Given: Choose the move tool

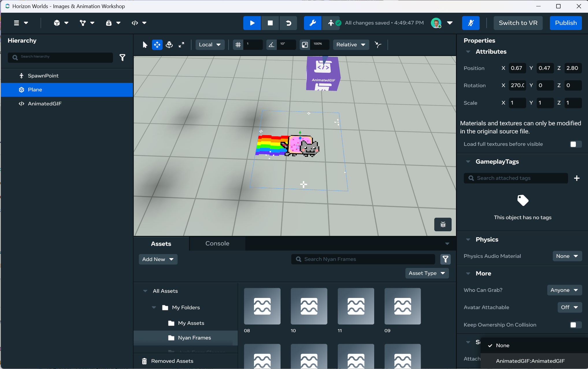Looking at the screenshot, I should pos(157,45).
